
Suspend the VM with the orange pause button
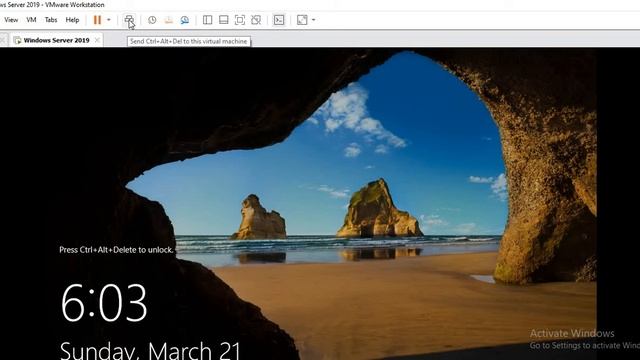click(97, 20)
